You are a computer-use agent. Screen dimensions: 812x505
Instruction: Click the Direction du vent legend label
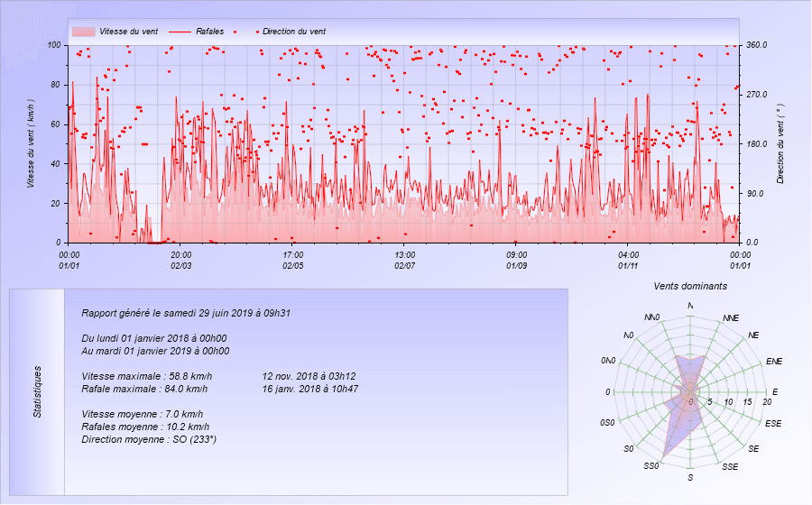293,32
